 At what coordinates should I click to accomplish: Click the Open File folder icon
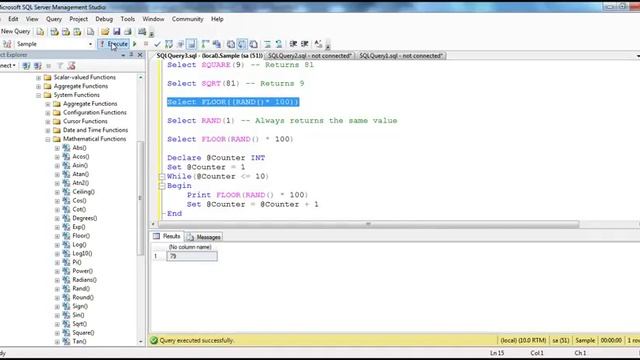(105, 32)
